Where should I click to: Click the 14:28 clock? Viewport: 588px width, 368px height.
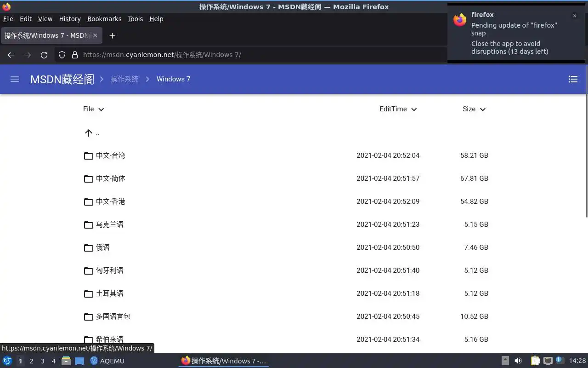[x=577, y=361]
